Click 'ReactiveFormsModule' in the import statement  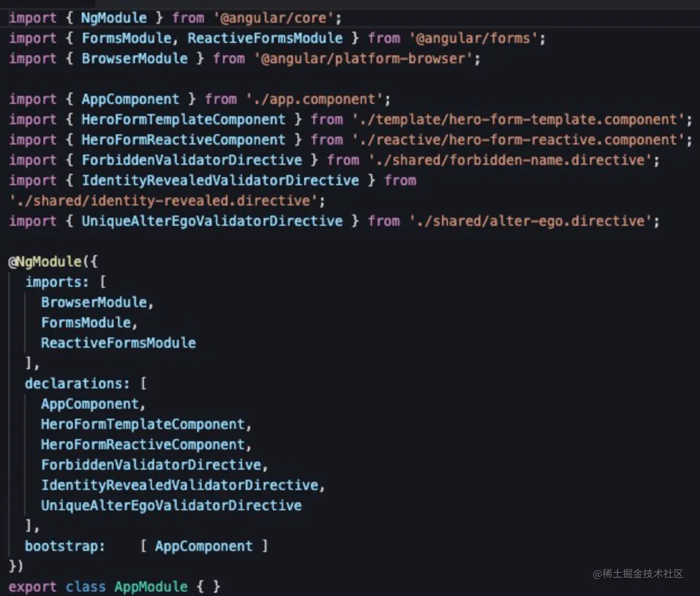265,38
